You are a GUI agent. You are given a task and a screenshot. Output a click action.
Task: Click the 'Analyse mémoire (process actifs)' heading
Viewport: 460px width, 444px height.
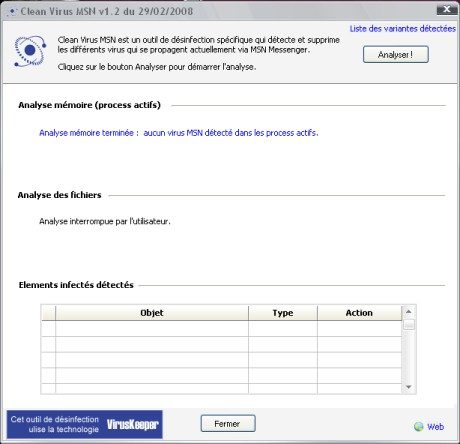click(90, 105)
